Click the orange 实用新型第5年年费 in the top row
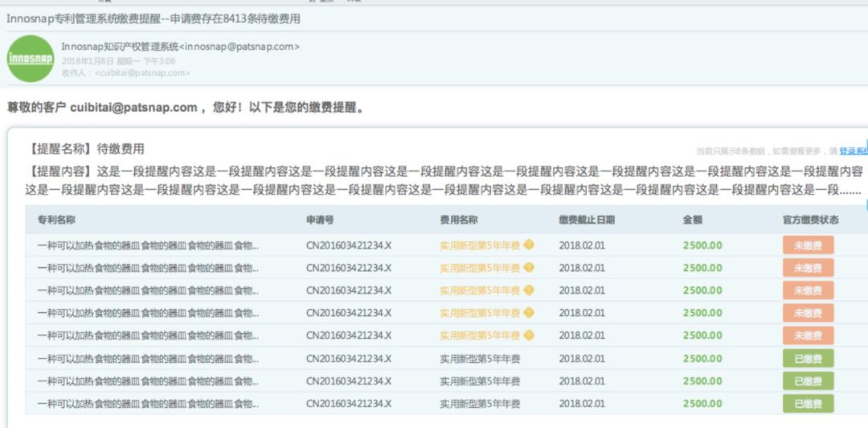The width and height of the screenshot is (868, 428). (479, 245)
